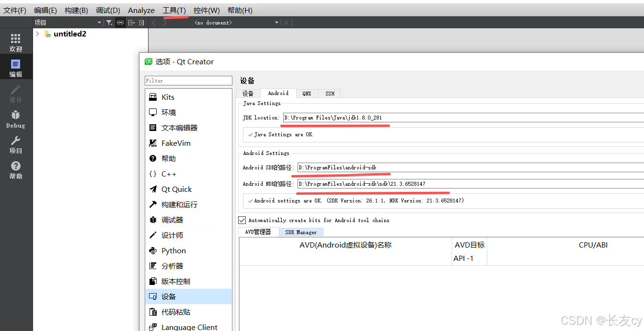Open the <no document> dropdown

(236, 23)
